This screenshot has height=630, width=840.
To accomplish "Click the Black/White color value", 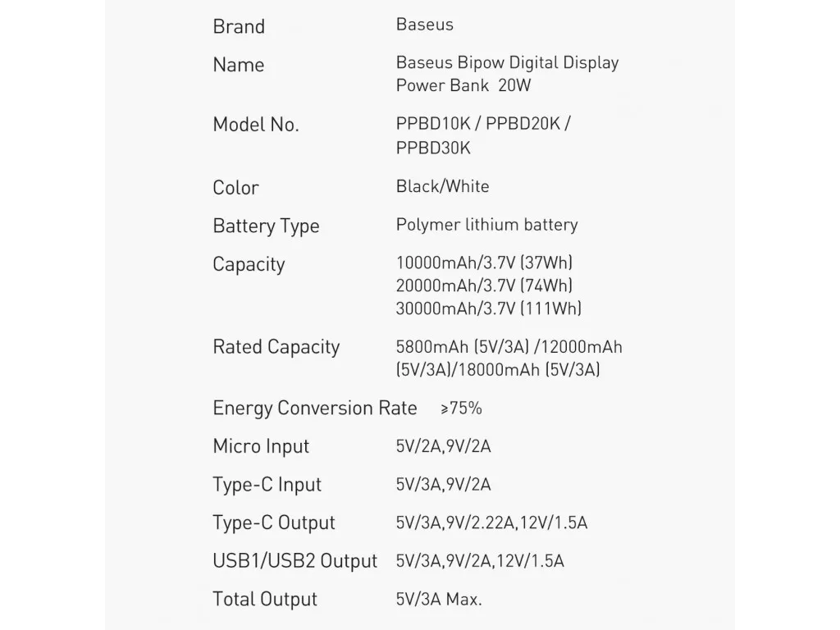I will coord(442,186).
